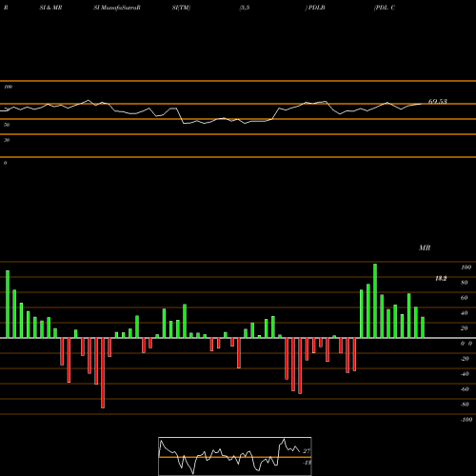
Task: Click the '(PDL C' header text
Action: click(385, 8)
